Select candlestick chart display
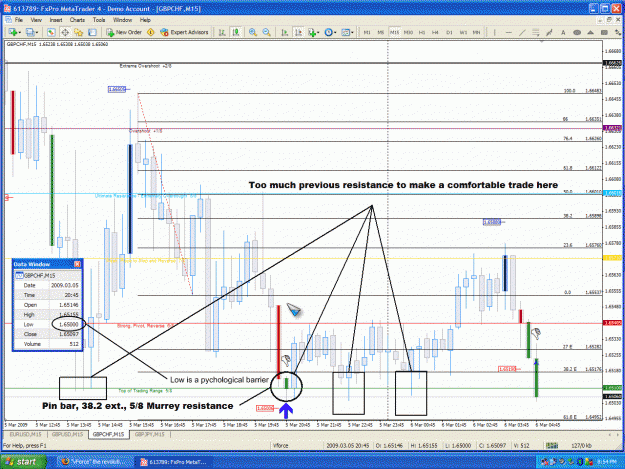This screenshot has height=469, width=625. pyautogui.click(x=236, y=32)
